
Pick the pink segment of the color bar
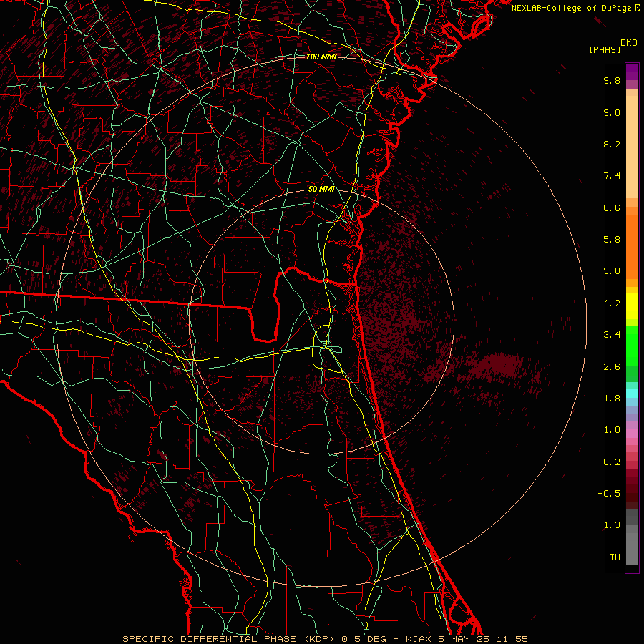coord(632,434)
